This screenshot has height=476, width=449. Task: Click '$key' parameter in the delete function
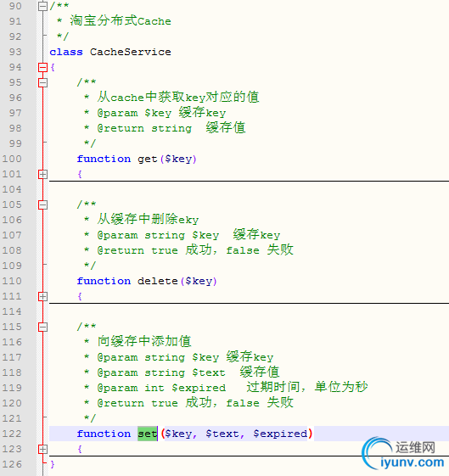click(199, 281)
